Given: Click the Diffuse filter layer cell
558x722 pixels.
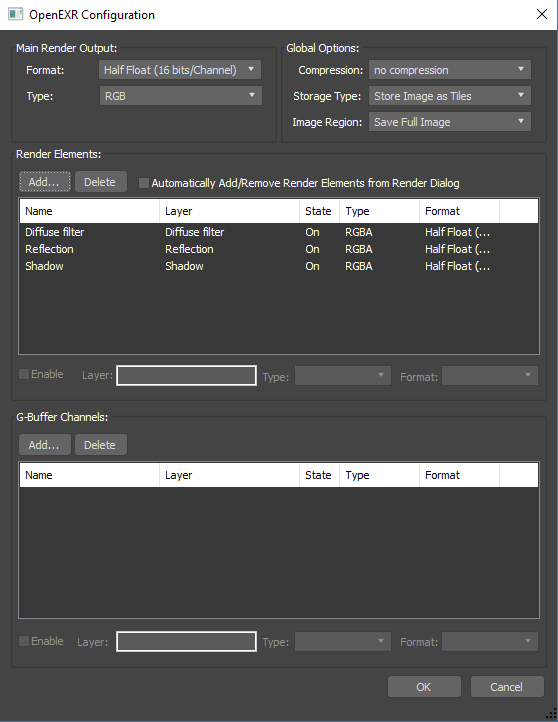Looking at the screenshot, I should pos(195,232).
